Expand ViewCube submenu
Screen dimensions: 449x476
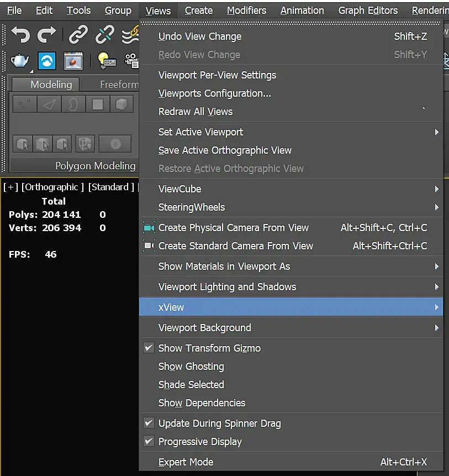coord(290,189)
